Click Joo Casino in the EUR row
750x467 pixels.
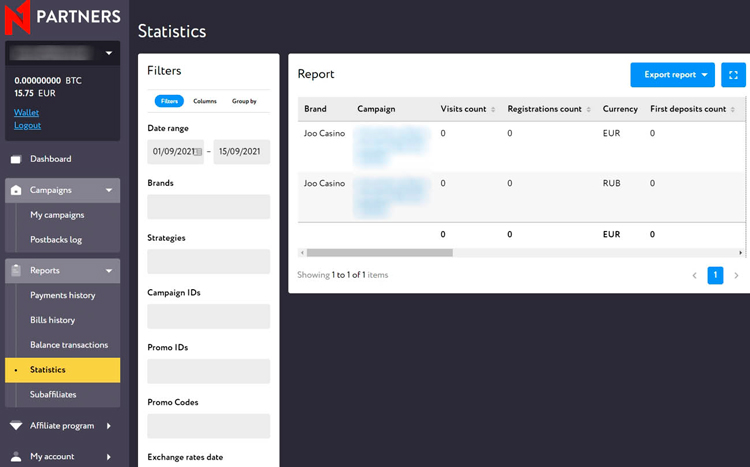coord(324,133)
